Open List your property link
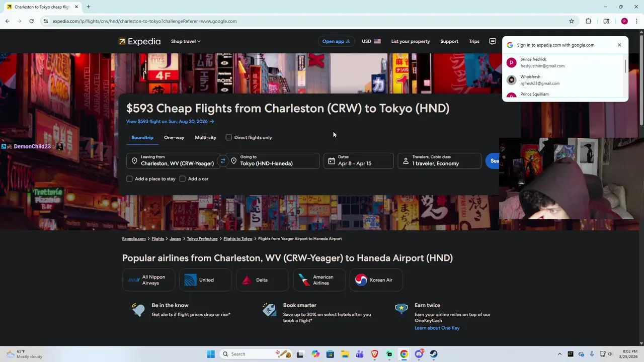Image resolution: width=644 pixels, height=362 pixels. point(411,41)
